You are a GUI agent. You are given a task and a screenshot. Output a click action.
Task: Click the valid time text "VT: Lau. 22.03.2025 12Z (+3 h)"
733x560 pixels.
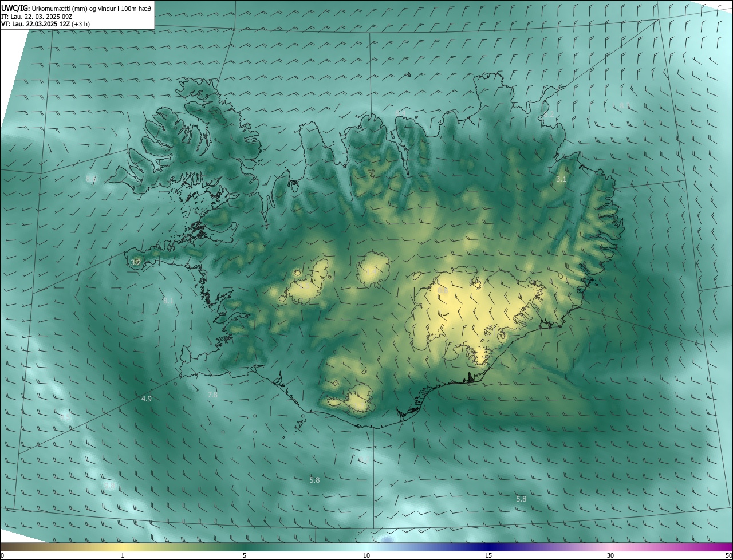pyautogui.click(x=45, y=24)
